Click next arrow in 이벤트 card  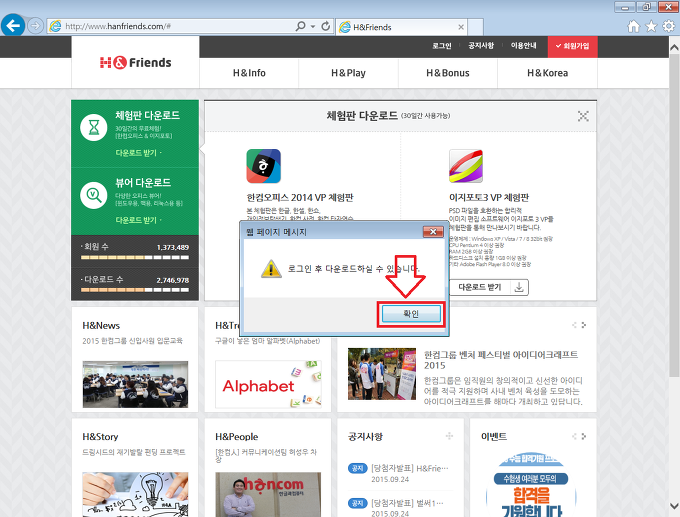click(x=584, y=436)
